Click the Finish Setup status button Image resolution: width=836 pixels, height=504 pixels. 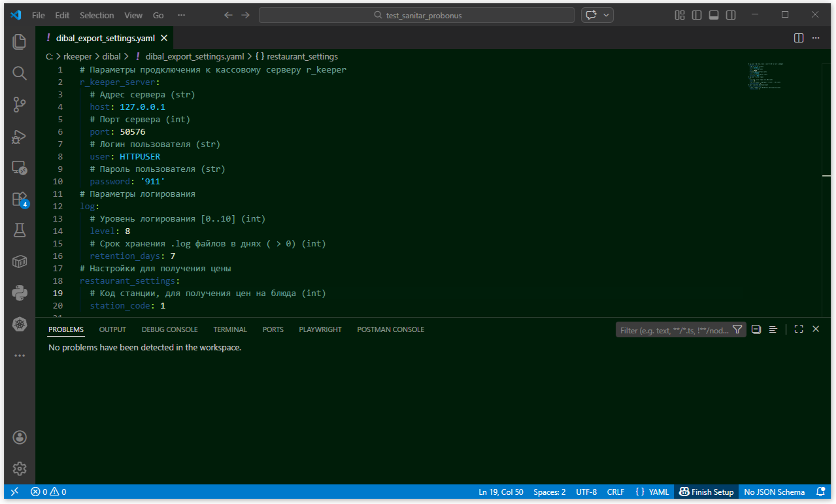[706, 492]
